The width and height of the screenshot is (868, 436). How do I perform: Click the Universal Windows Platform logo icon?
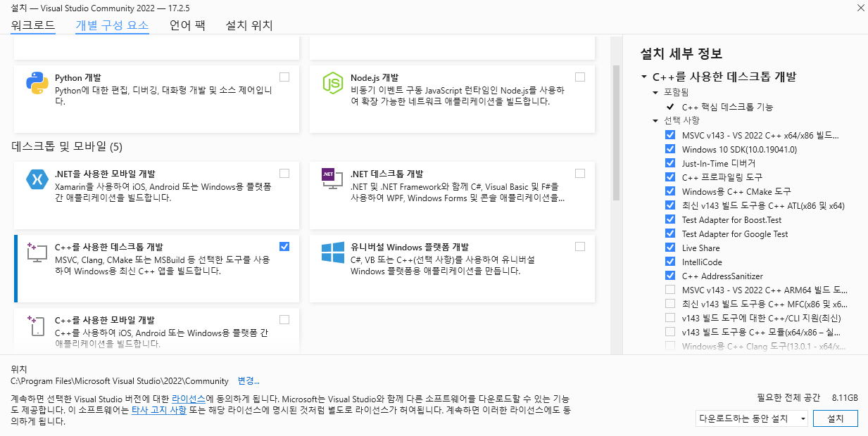point(332,252)
